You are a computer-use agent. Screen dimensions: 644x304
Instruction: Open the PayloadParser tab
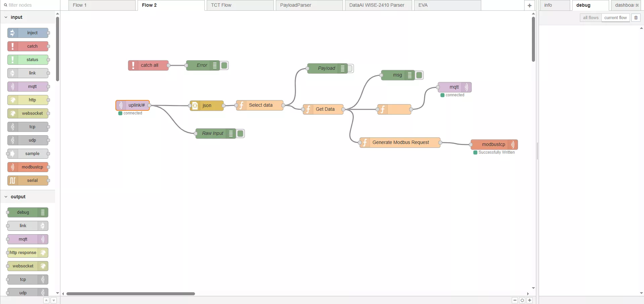[x=309, y=5]
